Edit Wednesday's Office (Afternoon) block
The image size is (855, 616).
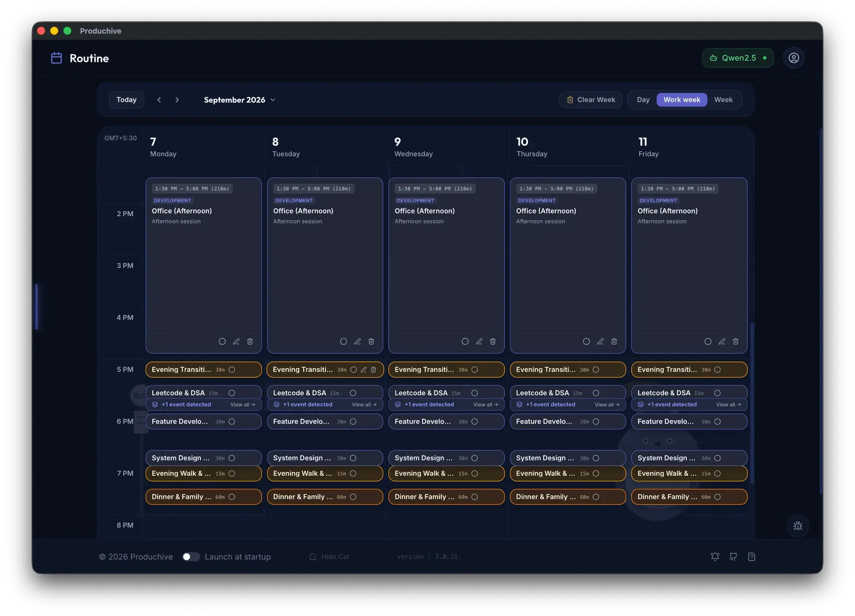pos(479,341)
